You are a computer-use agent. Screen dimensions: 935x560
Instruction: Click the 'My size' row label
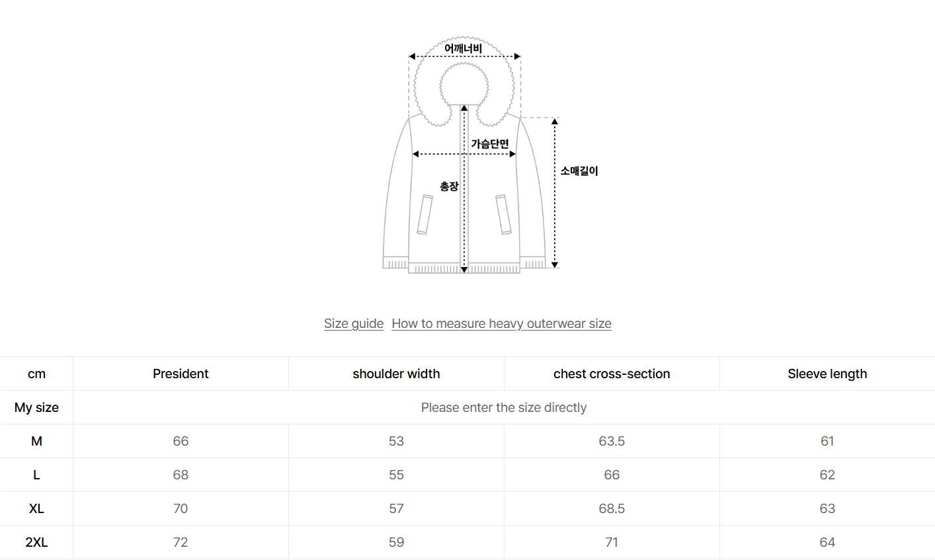pos(36,407)
